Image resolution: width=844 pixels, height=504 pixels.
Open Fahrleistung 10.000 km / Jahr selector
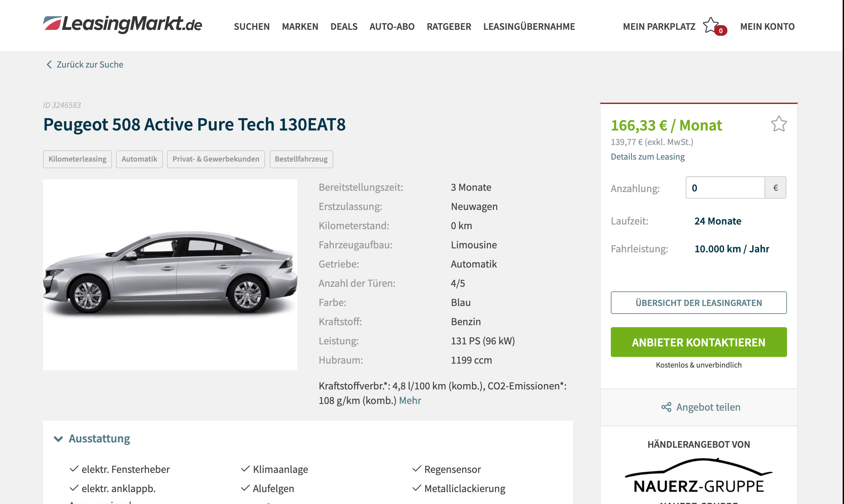tap(732, 249)
